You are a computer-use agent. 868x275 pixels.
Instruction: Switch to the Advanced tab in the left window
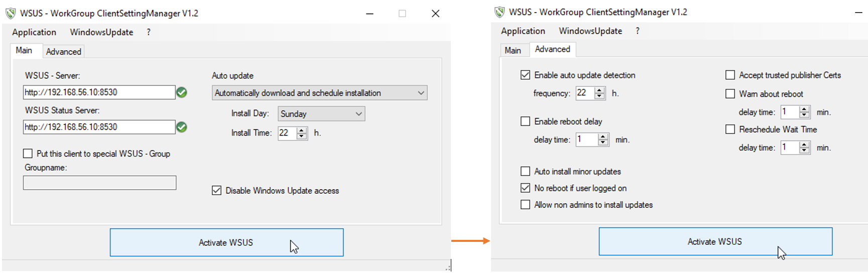pyautogui.click(x=63, y=52)
